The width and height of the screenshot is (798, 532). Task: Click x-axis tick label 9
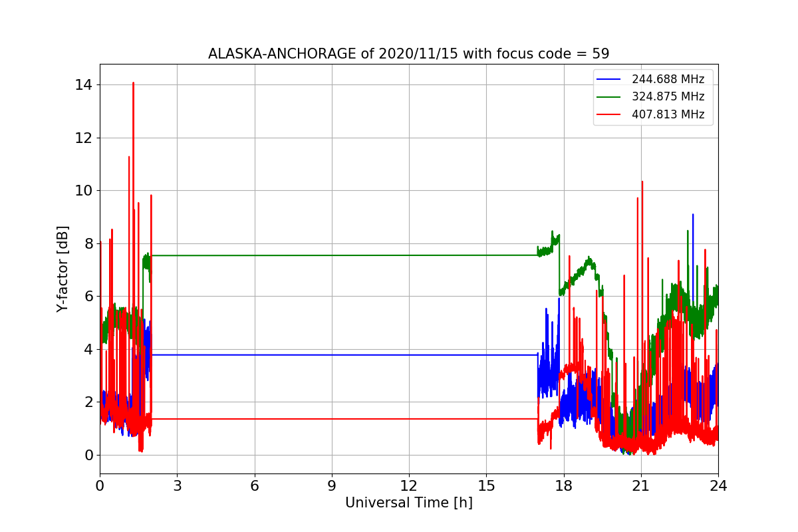point(331,486)
